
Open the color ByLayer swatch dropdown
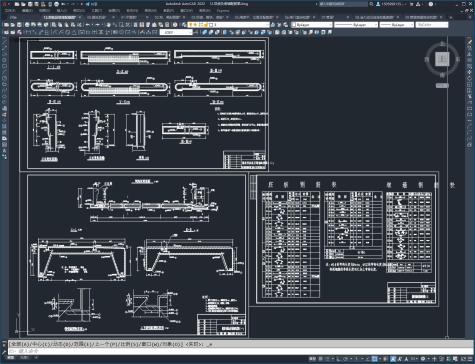click(312, 25)
